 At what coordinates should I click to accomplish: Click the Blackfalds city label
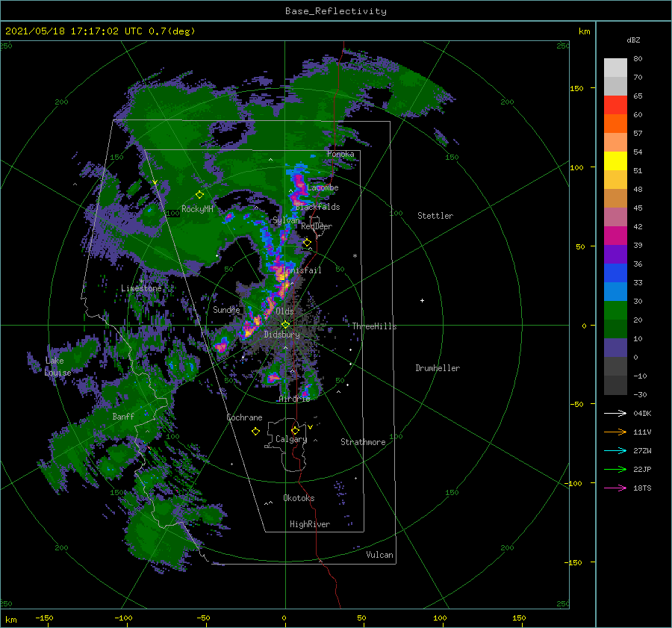click(x=317, y=207)
